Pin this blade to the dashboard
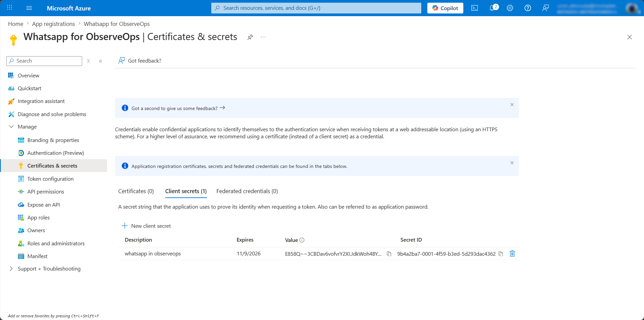Viewport: 644px width, 320px height. tap(250, 37)
